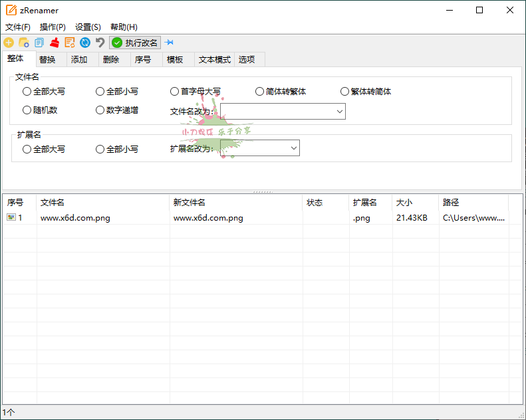Select the extension 全部小写 radio button
The width and height of the screenshot is (526, 420).
click(100, 150)
